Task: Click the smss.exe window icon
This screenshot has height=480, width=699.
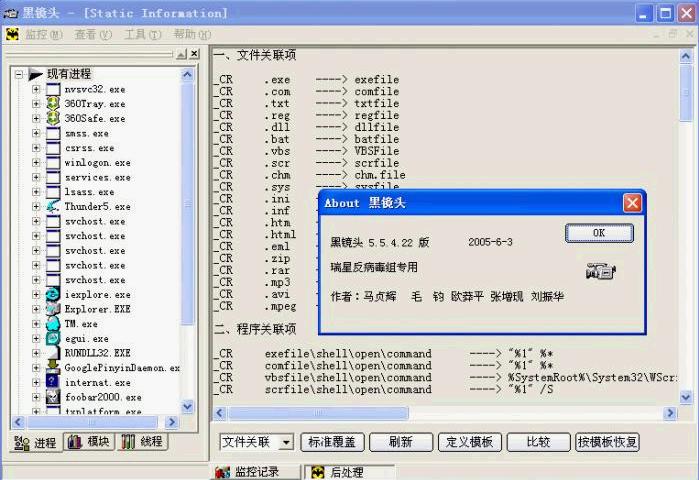Action: tap(53, 133)
